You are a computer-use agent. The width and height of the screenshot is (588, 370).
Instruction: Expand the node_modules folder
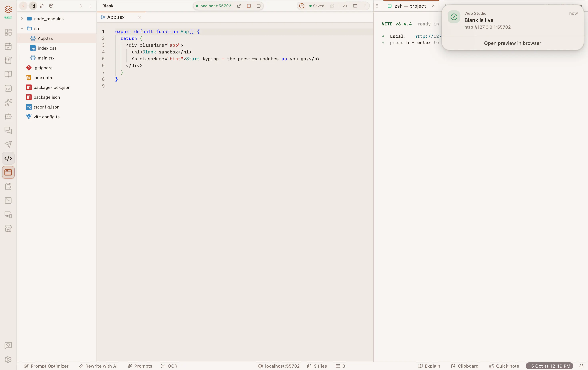coord(57,19)
